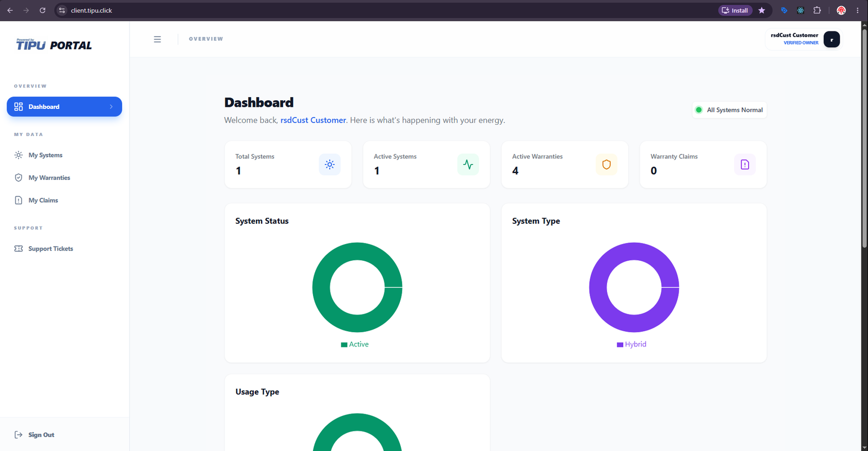Open the Dashboard menu item
The width and height of the screenshot is (868, 451).
tap(64, 107)
